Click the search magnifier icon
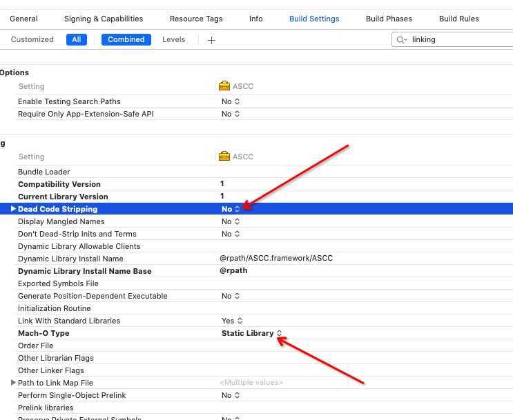The width and height of the screenshot is (513, 420). (x=401, y=40)
